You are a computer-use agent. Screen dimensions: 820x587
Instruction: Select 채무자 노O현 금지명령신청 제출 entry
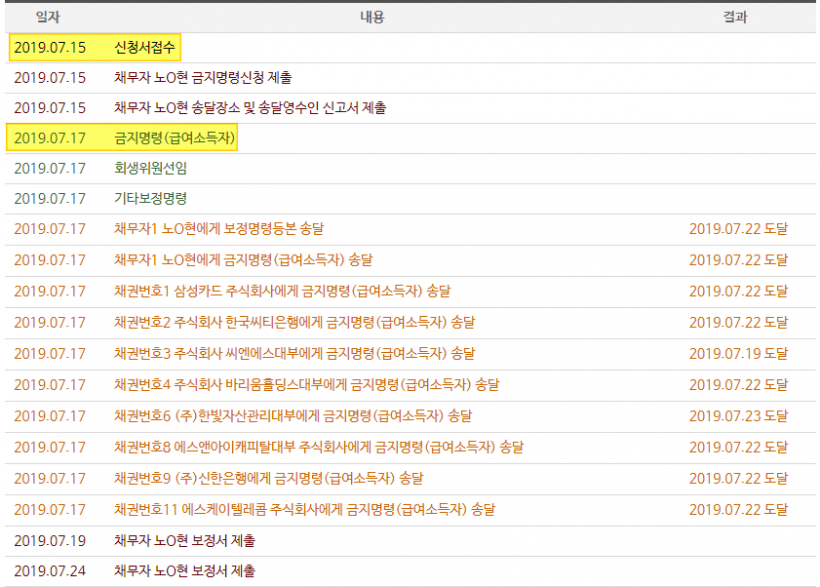click(x=203, y=77)
